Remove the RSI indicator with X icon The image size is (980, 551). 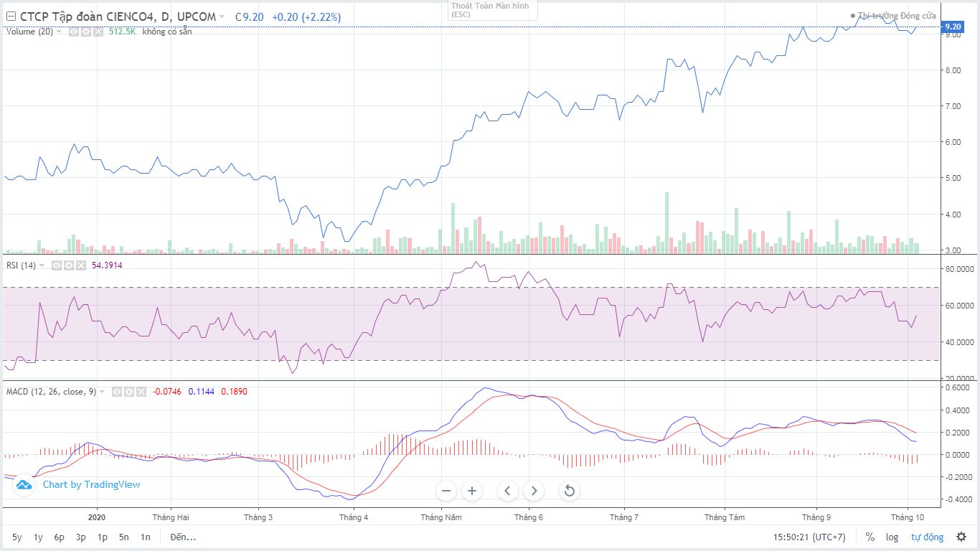80,265
